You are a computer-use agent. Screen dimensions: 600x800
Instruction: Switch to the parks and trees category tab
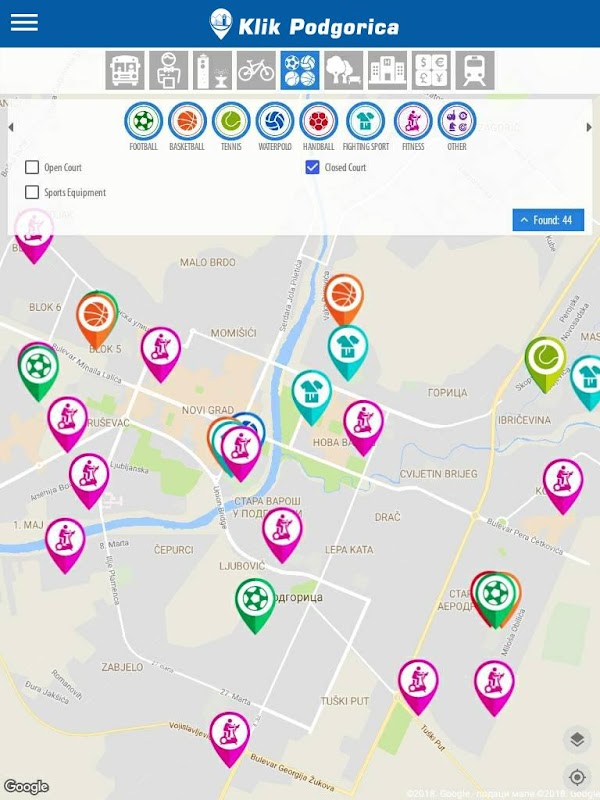tap(344, 70)
